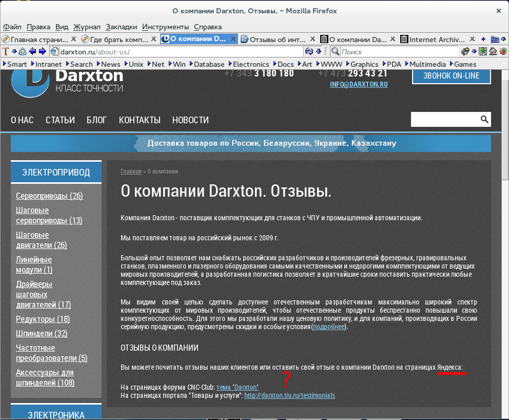The height and width of the screenshot is (420, 509).
Task: Click the search engine magnifier icon
Action: pos(336,51)
